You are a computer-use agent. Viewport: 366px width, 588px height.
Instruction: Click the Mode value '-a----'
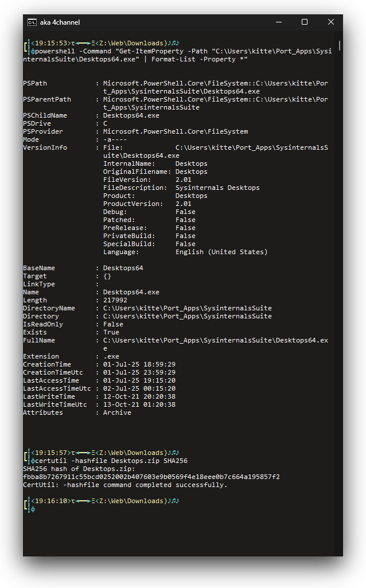[115, 139]
